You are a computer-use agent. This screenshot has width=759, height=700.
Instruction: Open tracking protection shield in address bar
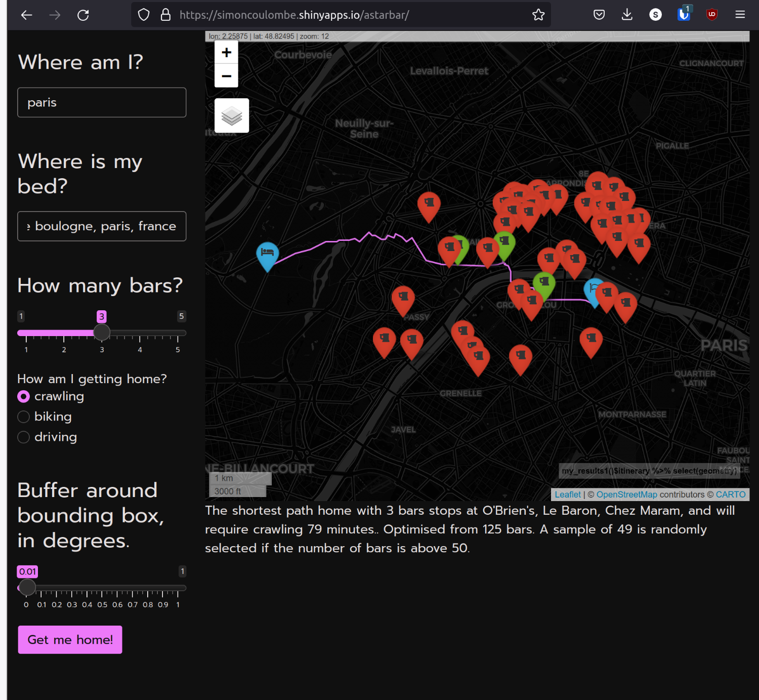[x=144, y=15]
